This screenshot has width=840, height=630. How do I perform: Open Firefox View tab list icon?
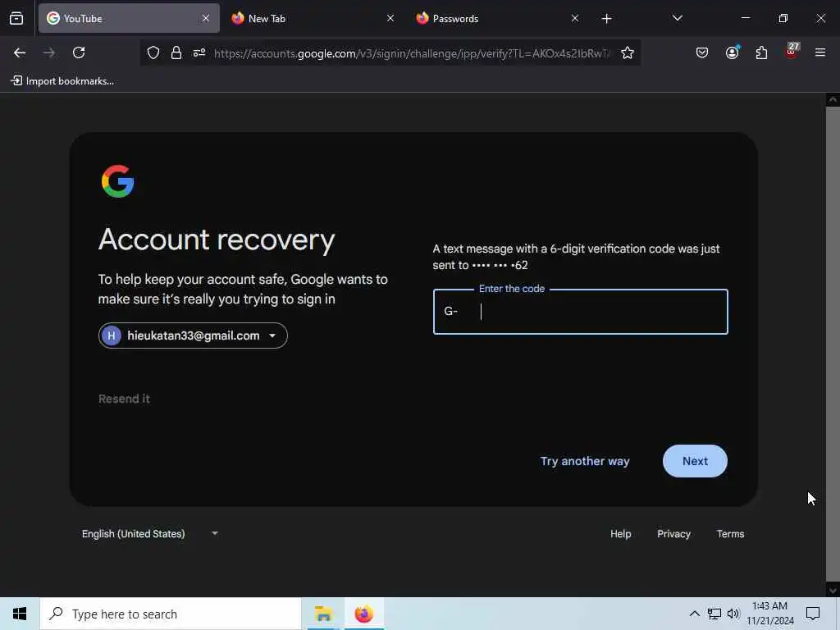tap(16, 19)
